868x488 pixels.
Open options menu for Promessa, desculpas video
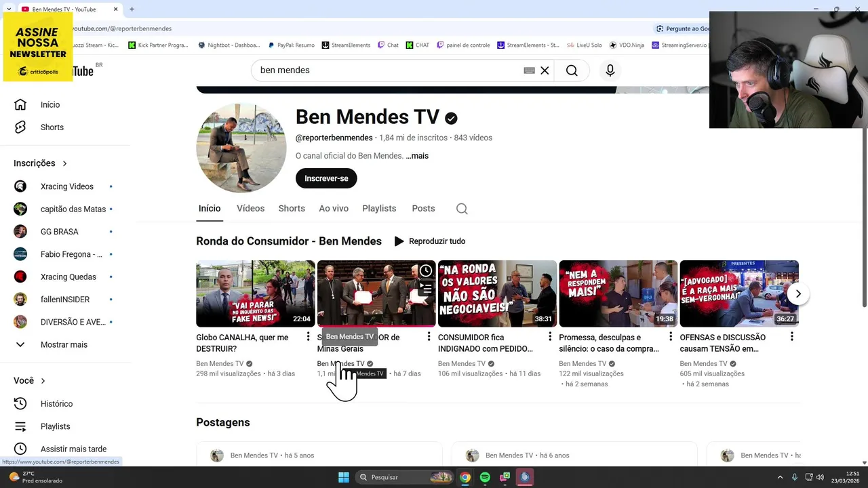coord(671,337)
